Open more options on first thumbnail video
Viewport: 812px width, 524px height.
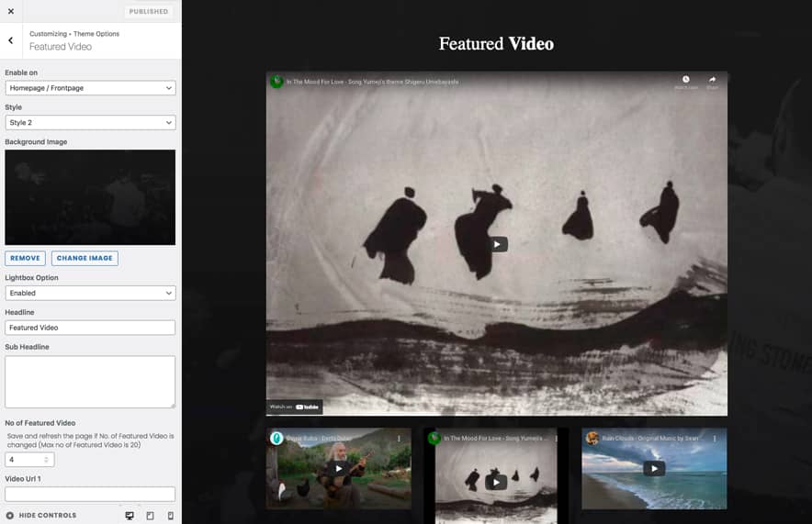pyautogui.click(x=399, y=439)
